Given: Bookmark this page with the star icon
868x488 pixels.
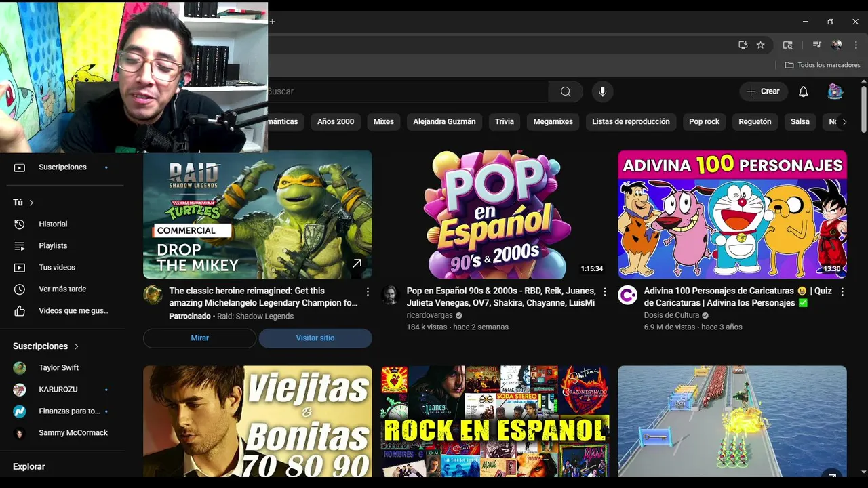Looking at the screenshot, I should coord(760,45).
